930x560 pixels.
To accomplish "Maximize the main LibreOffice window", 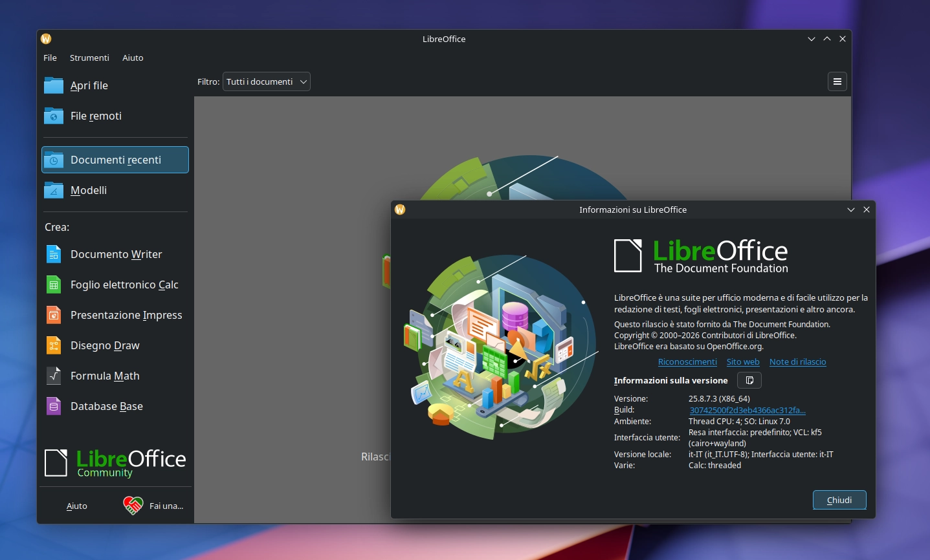I will click(x=827, y=39).
